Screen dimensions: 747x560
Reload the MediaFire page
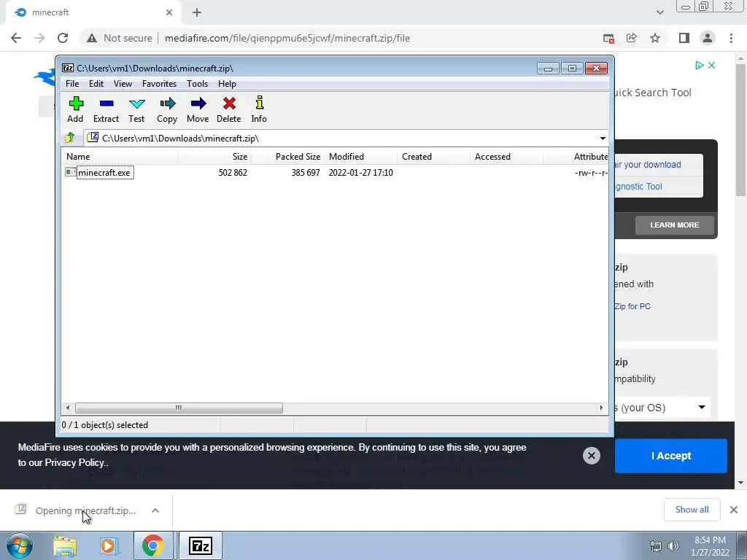[63, 38]
